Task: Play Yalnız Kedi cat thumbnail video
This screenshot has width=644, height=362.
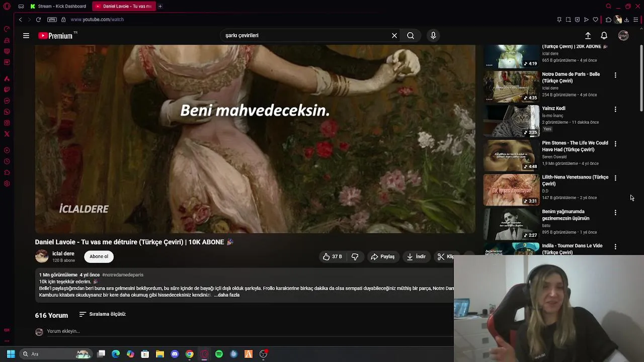Action: tap(511, 121)
